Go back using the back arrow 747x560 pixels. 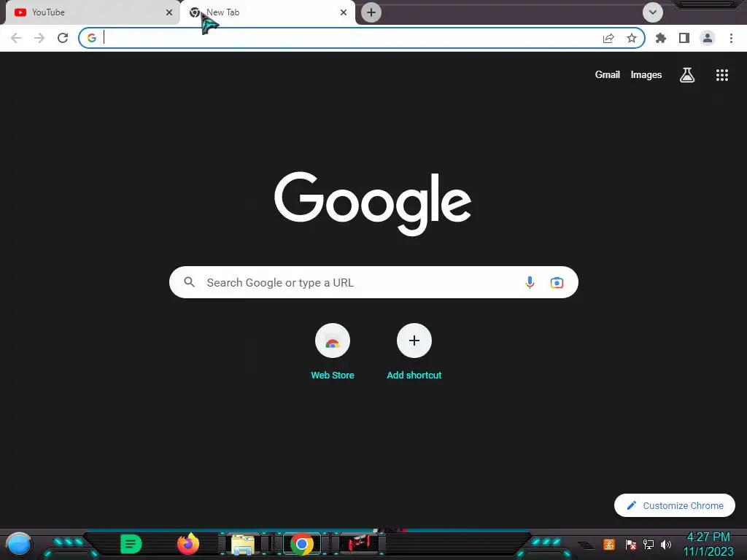click(16, 38)
